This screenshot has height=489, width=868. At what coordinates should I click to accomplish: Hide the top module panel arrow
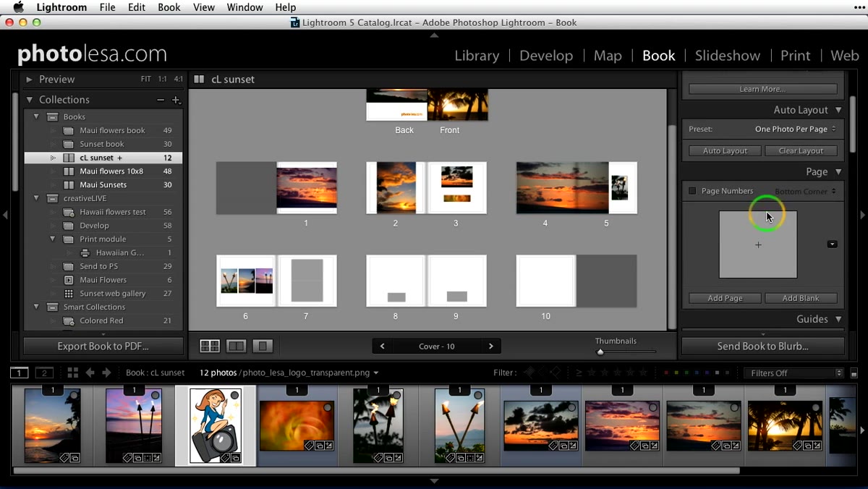[434, 35]
